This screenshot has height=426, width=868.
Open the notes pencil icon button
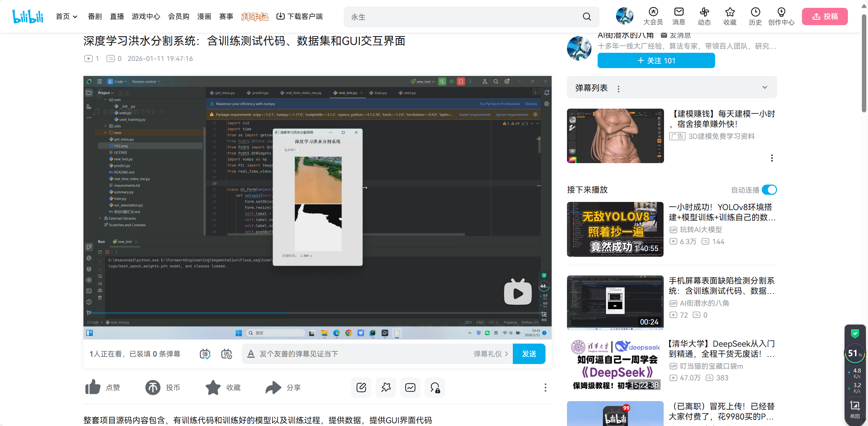pos(361,387)
